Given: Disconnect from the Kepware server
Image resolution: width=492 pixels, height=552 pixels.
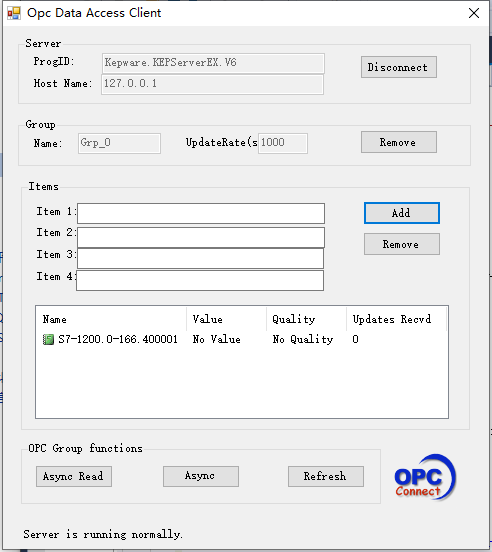Looking at the screenshot, I should pos(399,67).
